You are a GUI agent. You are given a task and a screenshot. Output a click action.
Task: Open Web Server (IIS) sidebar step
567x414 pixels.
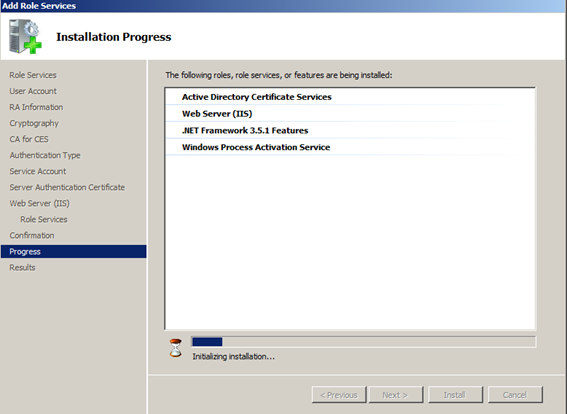tap(39, 204)
